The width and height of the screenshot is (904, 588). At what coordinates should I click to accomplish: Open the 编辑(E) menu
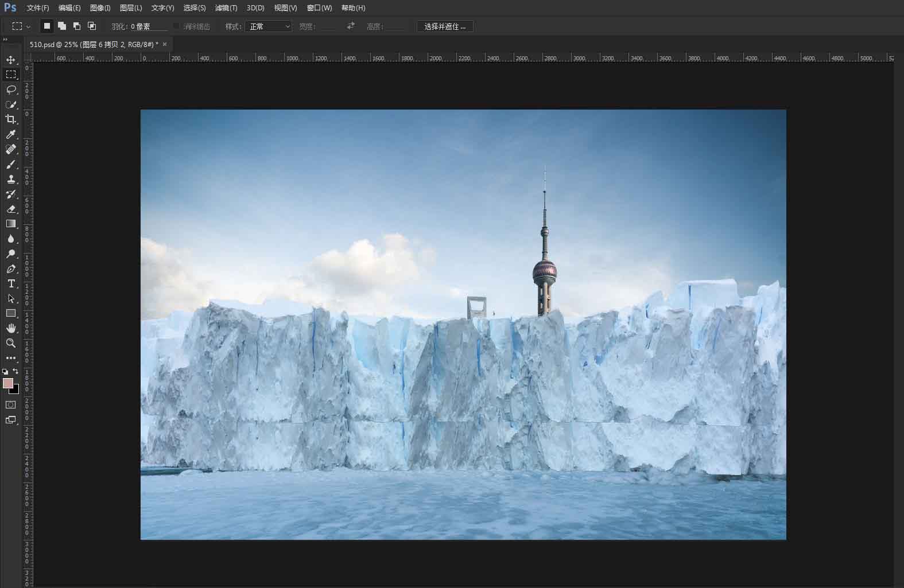[x=69, y=8]
